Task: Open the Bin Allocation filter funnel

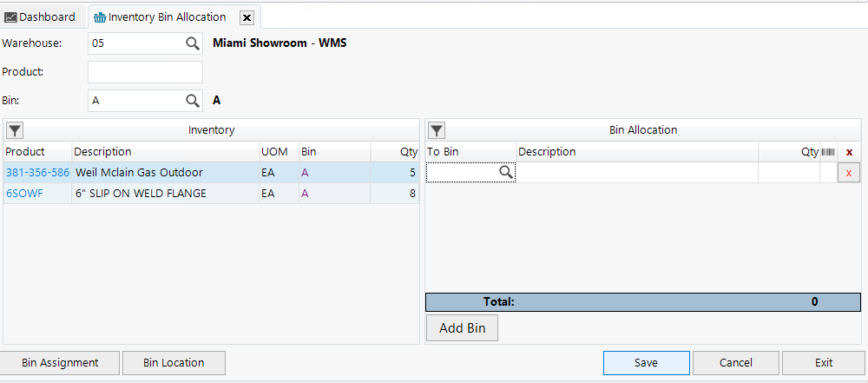Action: 437,130
